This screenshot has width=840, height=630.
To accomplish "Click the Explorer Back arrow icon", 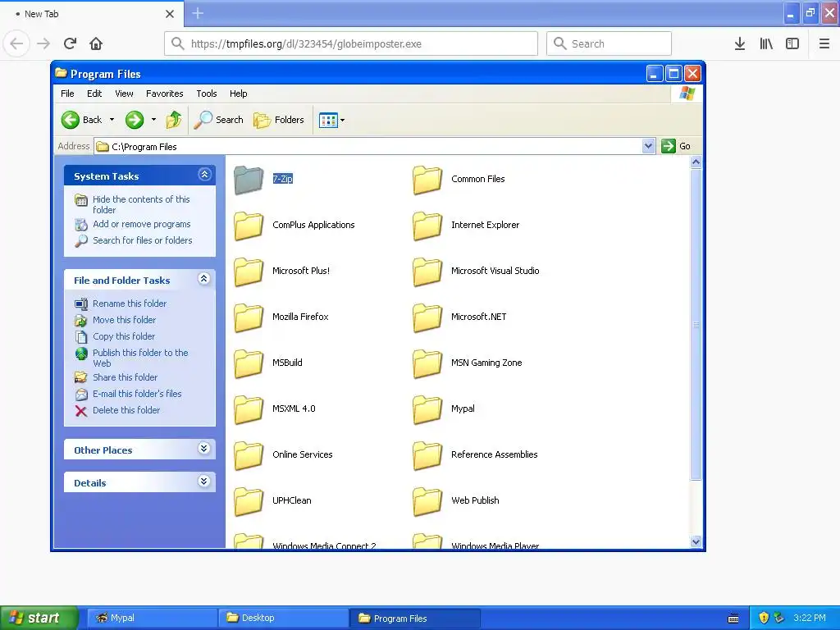I will [x=71, y=120].
